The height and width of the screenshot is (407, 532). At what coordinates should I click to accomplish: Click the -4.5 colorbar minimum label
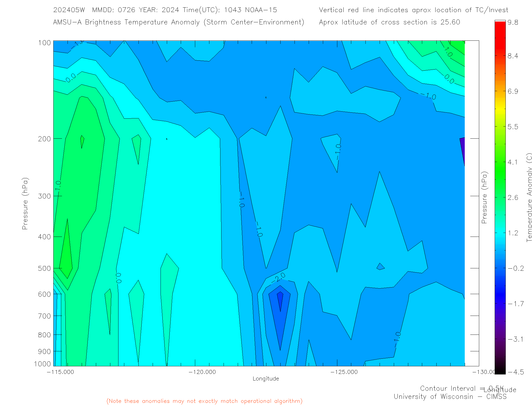click(x=516, y=372)
